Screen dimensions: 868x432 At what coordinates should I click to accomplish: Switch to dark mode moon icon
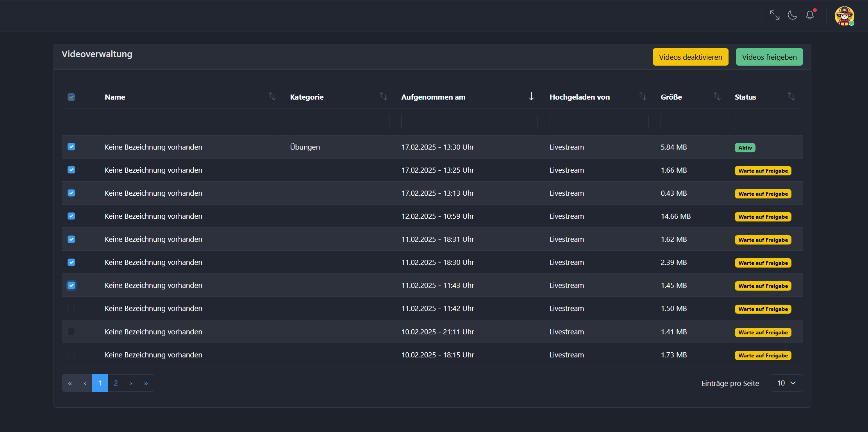[x=792, y=15]
